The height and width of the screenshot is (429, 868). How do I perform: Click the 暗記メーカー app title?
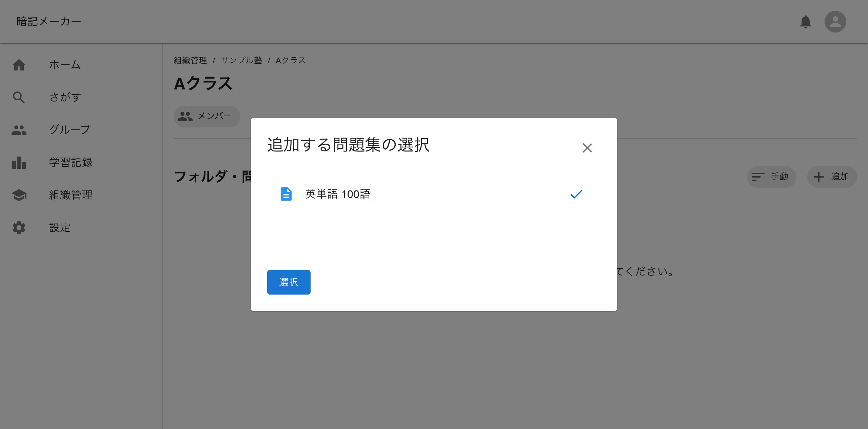pos(49,22)
